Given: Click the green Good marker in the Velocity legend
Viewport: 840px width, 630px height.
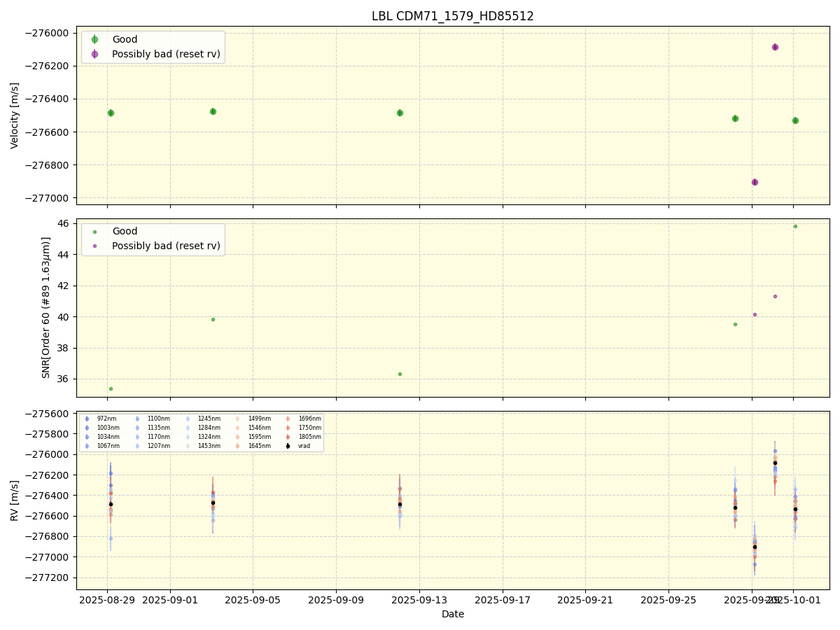Looking at the screenshot, I should tap(94, 40).
